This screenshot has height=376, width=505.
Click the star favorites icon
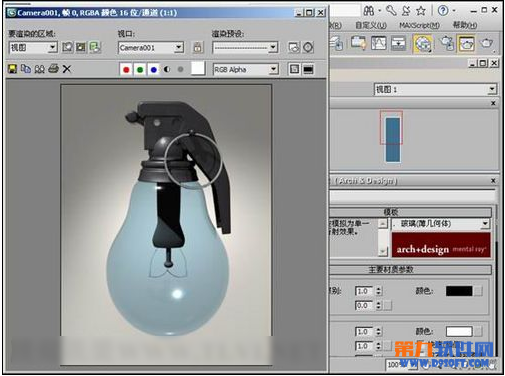(x=421, y=11)
